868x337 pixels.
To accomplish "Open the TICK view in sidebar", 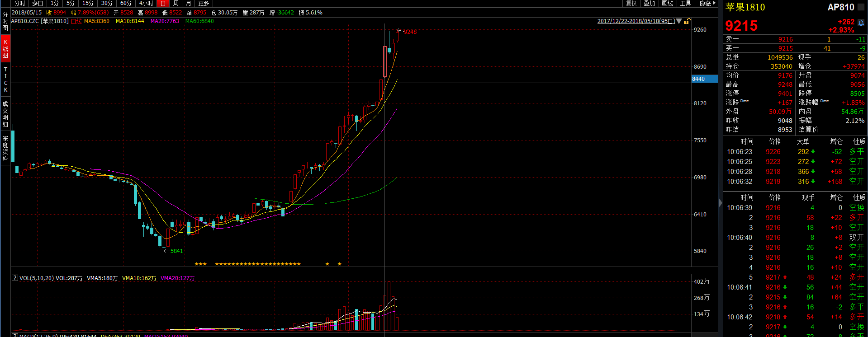I will 5,80.
